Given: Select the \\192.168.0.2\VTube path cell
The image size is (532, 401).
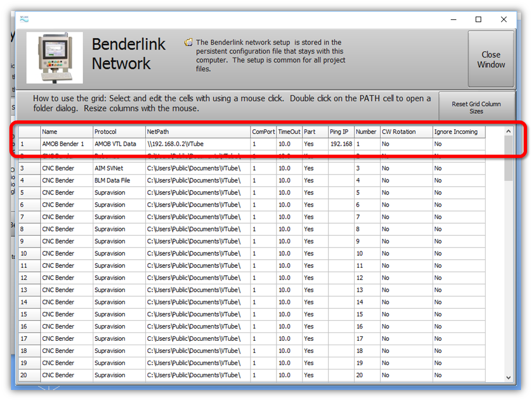Looking at the screenshot, I should 197,144.
